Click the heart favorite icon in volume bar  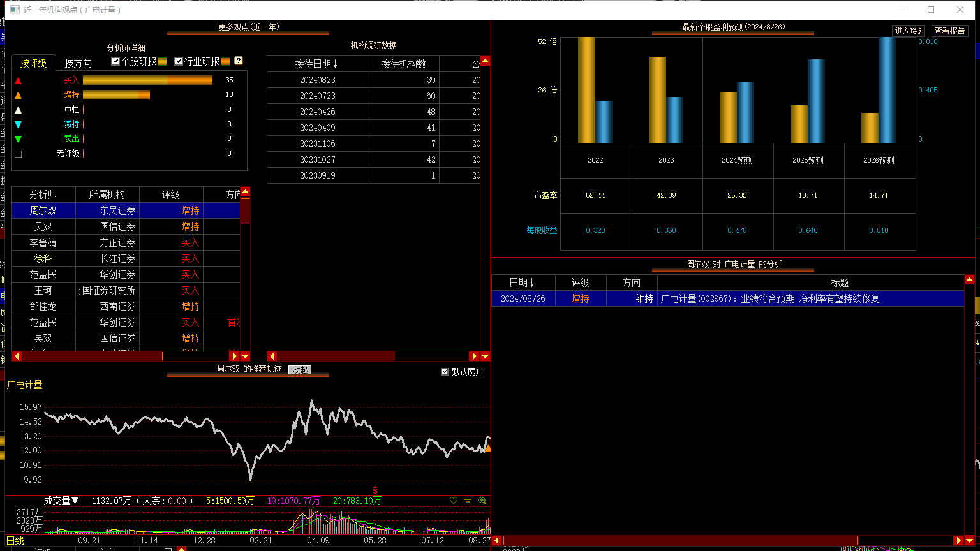point(454,501)
